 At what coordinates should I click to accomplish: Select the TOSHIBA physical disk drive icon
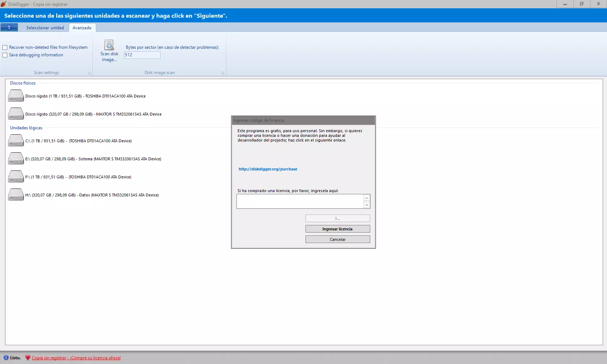[16, 96]
